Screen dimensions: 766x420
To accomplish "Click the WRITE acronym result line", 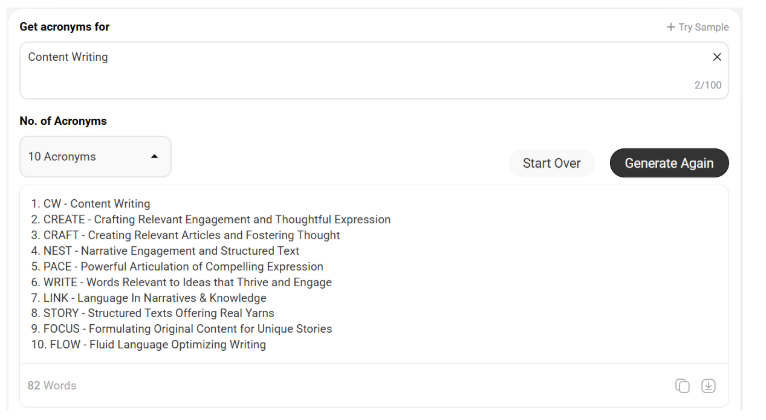I will [x=181, y=282].
